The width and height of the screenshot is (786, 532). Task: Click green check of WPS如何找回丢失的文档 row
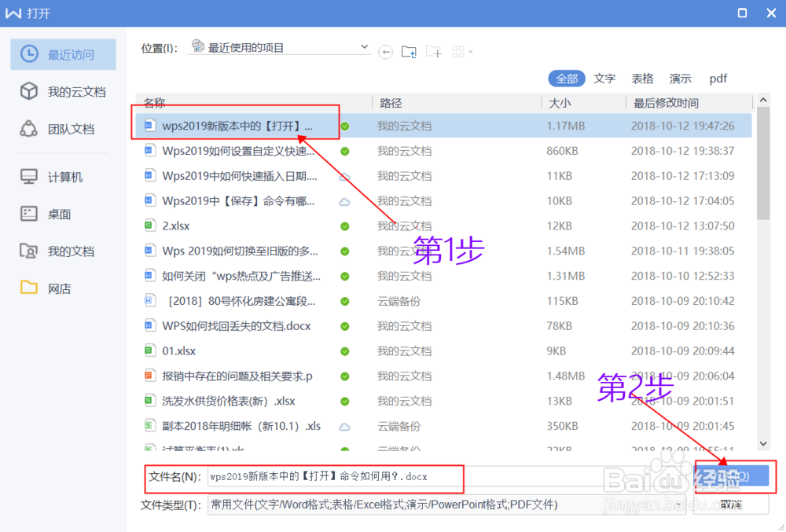coord(345,327)
